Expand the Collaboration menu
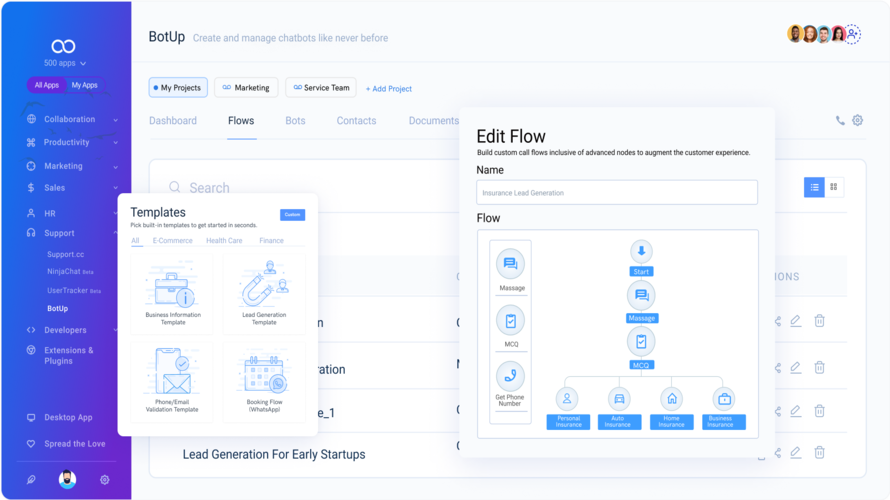890x500 pixels. click(72, 119)
